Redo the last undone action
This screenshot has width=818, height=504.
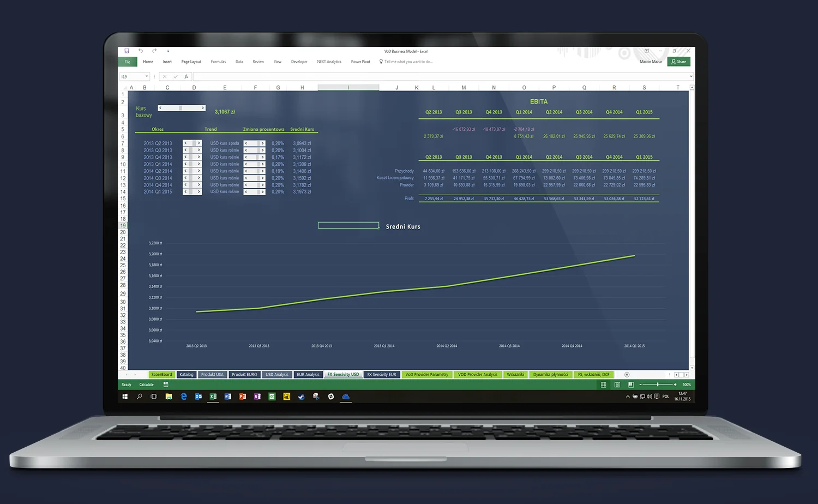click(154, 51)
